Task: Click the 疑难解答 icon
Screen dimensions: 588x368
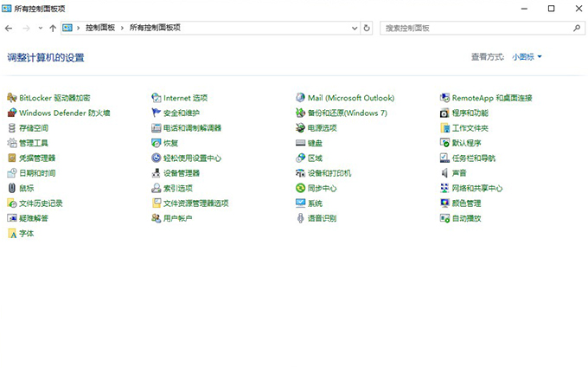Action: pyautogui.click(x=12, y=218)
